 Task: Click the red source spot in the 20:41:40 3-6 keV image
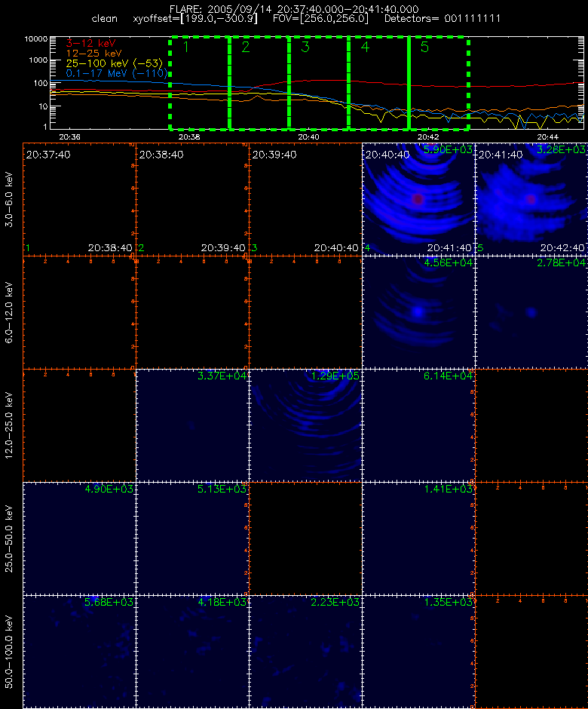[531, 199]
